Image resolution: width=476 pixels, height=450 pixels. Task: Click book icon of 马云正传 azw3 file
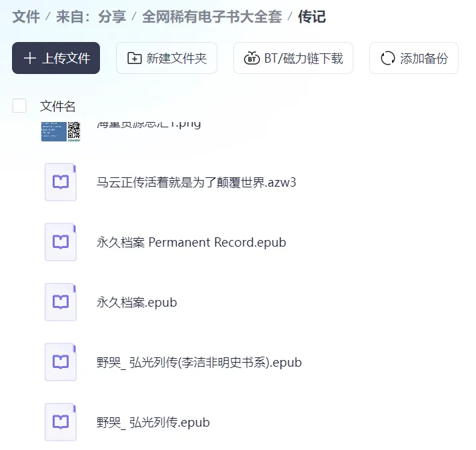(x=61, y=182)
